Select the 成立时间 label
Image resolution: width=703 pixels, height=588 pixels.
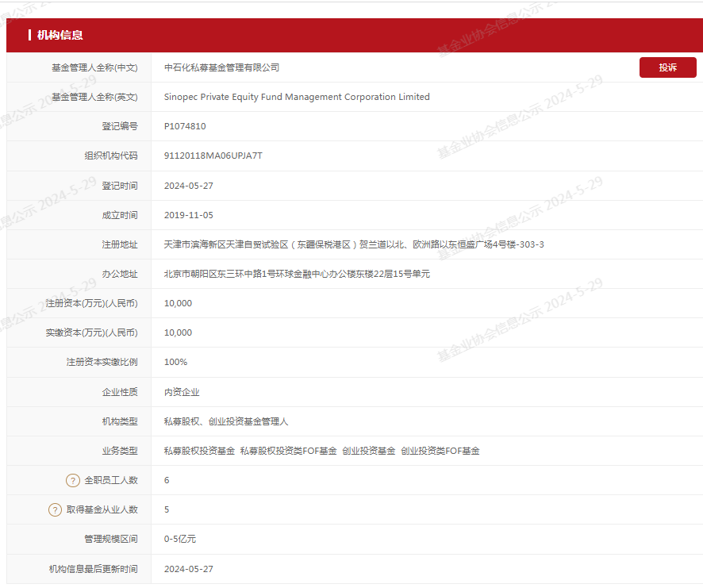point(120,215)
